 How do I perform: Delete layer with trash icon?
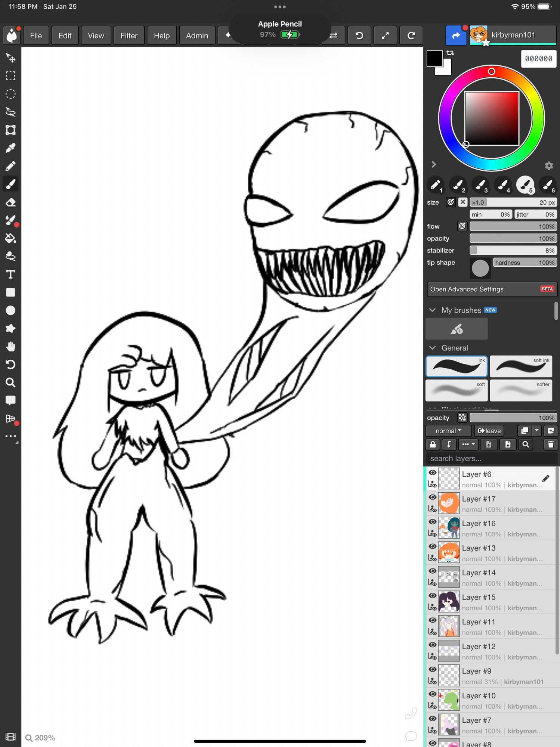(x=551, y=444)
